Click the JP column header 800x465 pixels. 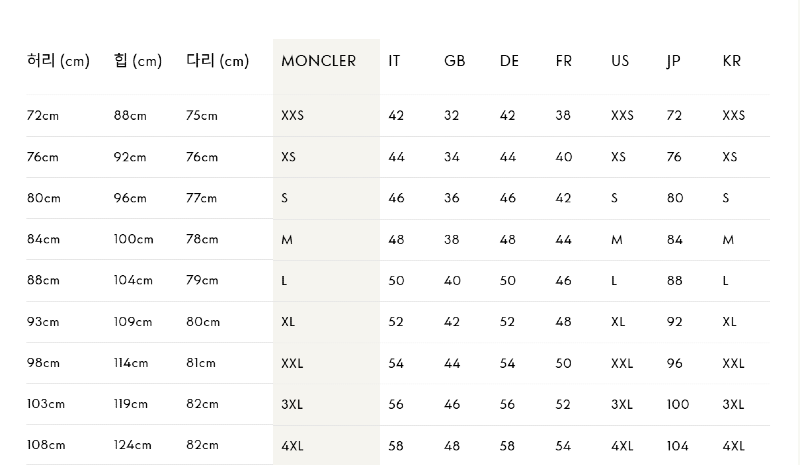tap(674, 61)
